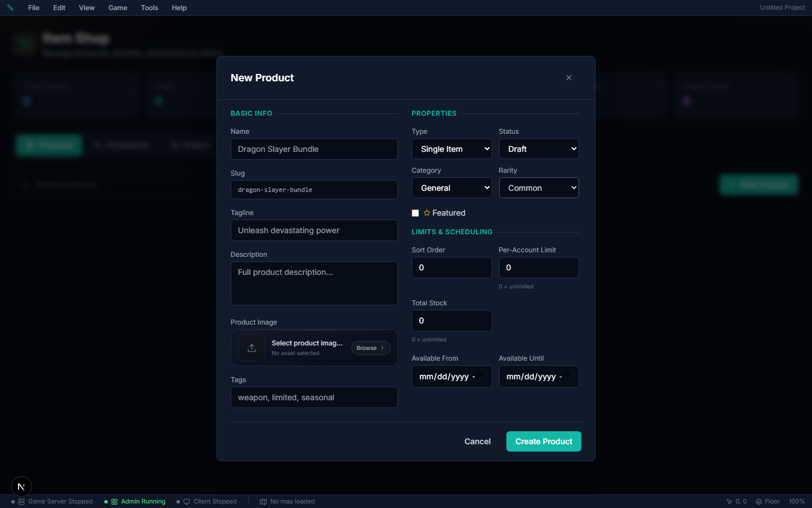Click the Slug input field
The image size is (812, 508).
(x=314, y=190)
